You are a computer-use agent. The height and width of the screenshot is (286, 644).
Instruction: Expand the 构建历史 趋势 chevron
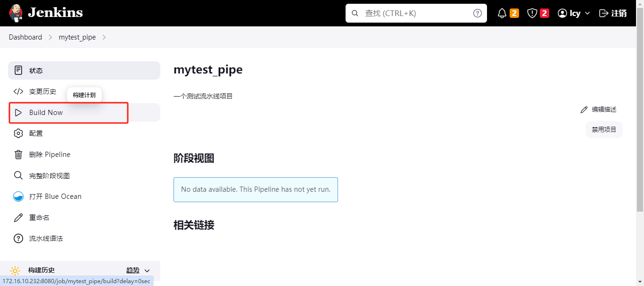pyautogui.click(x=147, y=270)
